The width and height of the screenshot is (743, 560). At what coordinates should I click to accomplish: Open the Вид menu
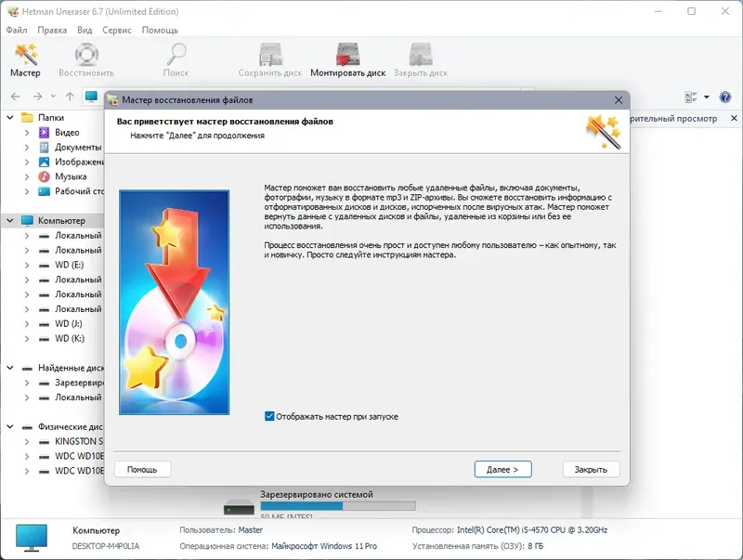click(85, 30)
